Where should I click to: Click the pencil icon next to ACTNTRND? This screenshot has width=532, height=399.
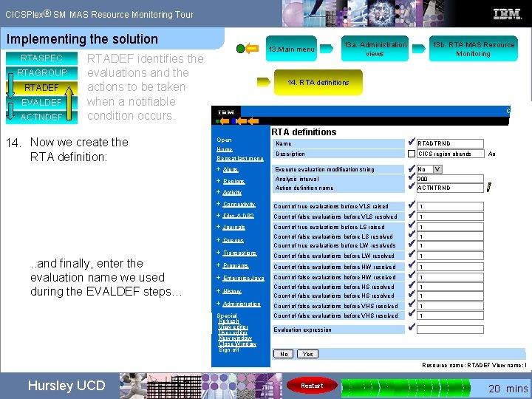tap(489, 187)
